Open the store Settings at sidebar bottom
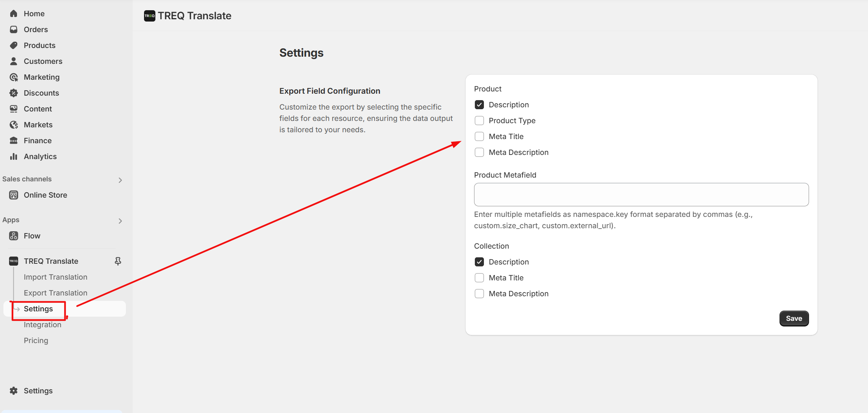This screenshot has height=413, width=868. pos(38,391)
